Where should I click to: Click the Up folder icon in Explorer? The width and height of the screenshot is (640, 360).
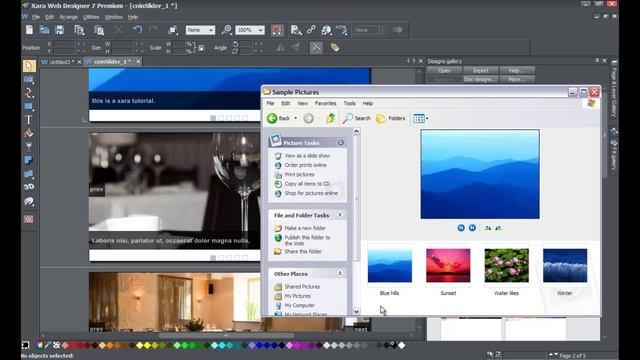331,118
